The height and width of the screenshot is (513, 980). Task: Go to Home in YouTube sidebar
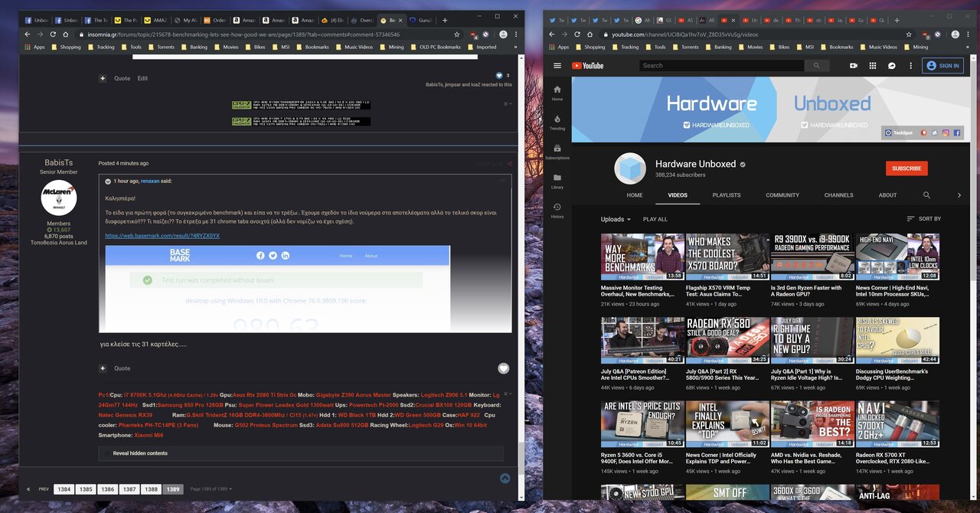pos(557,93)
